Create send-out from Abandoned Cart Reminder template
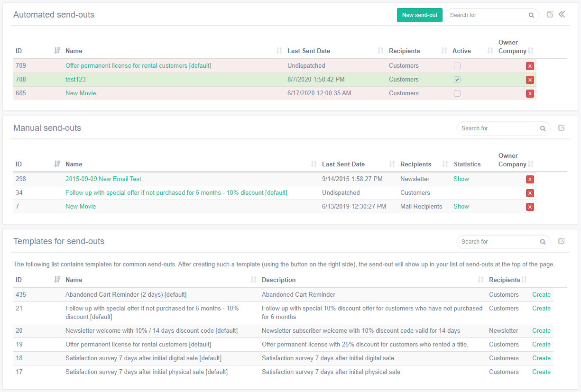The height and width of the screenshot is (392, 581). pyautogui.click(x=541, y=294)
